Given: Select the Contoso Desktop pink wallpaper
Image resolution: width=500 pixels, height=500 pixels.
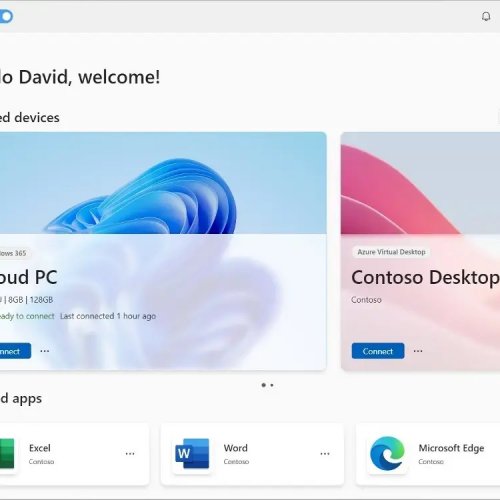Looking at the screenshot, I should (420, 183).
